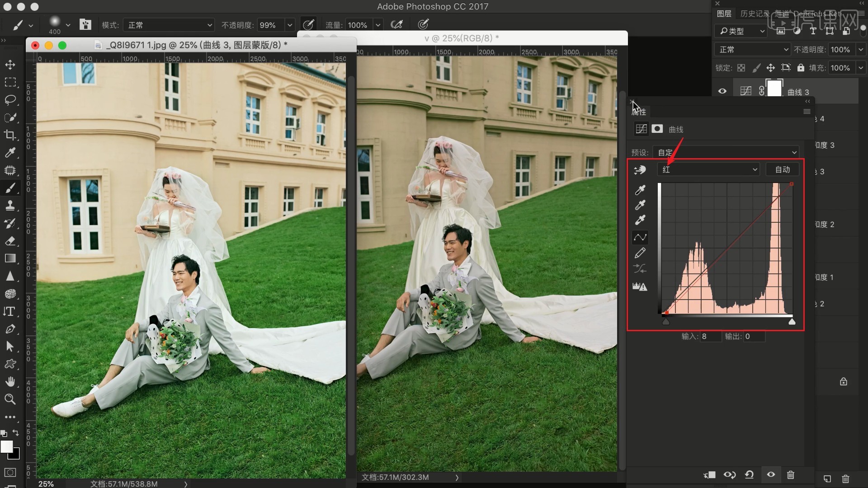The height and width of the screenshot is (488, 868).
Task: Switch to the 历史记录 tab
Action: pos(755,14)
